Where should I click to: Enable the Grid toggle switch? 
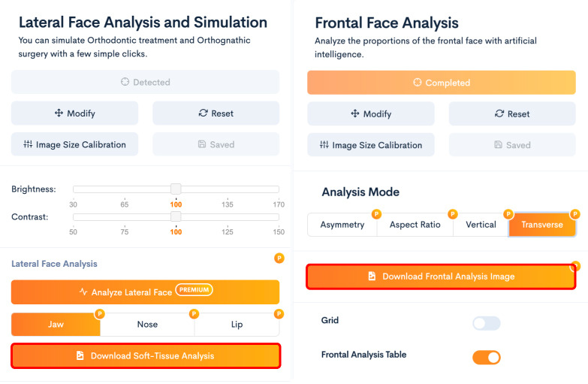click(x=487, y=323)
